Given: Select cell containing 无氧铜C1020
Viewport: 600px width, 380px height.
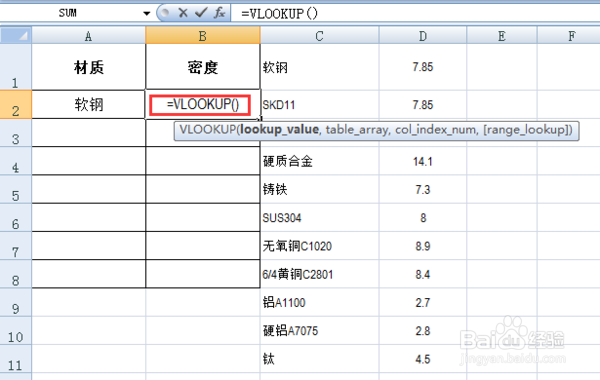Looking at the screenshot, I should 320,246.
